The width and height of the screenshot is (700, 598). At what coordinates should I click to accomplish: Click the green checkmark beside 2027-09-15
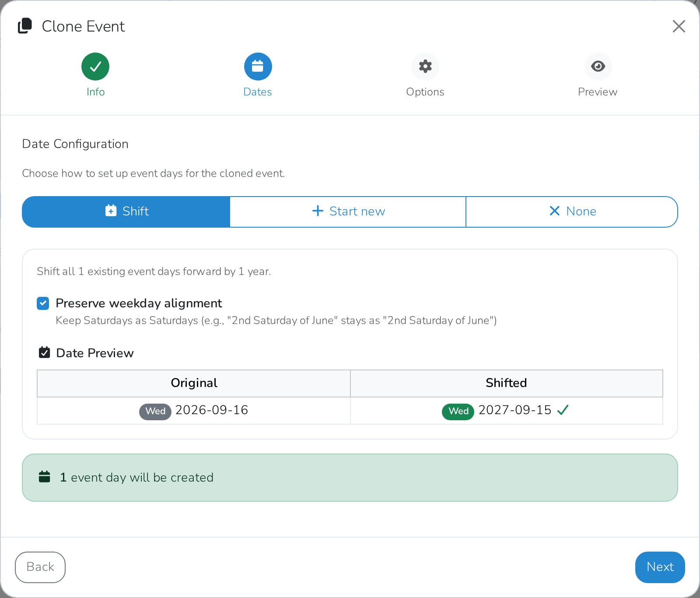coord(563,410)
